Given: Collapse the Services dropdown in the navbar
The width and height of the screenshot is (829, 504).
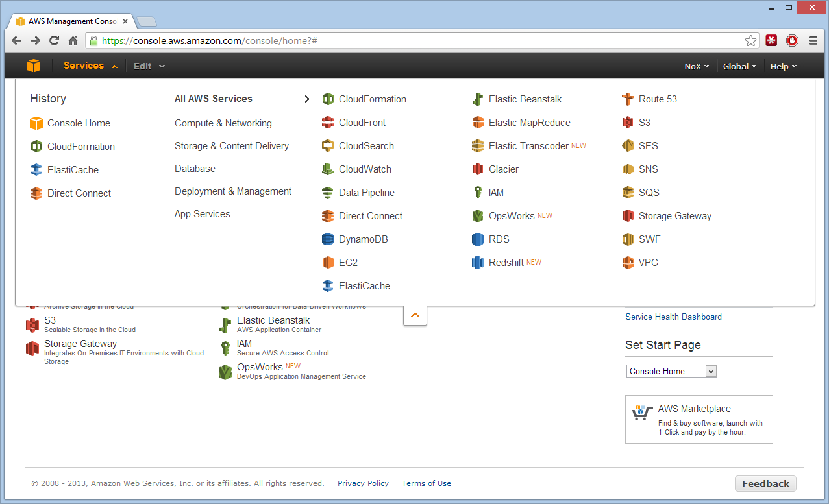Looking at the screenshot, I should (x=90, y=66).
